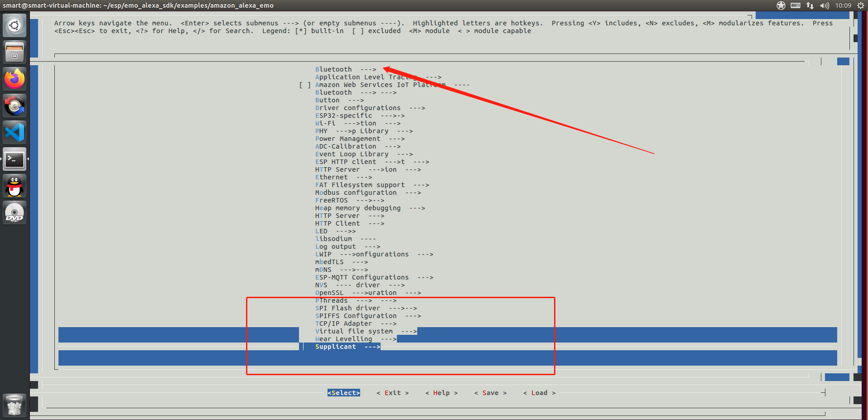Open the Modbus configuration submenu
This screenshot has width=868, height=420.
(x=368, y=193)
